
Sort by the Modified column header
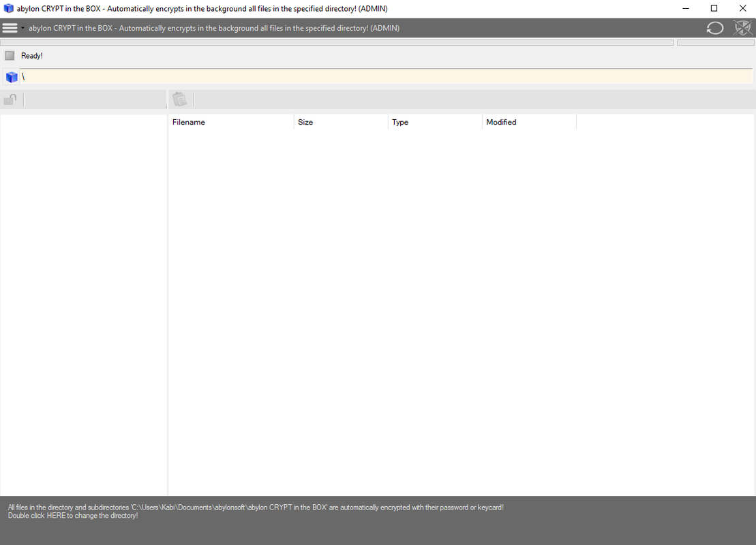pos(529,123)
